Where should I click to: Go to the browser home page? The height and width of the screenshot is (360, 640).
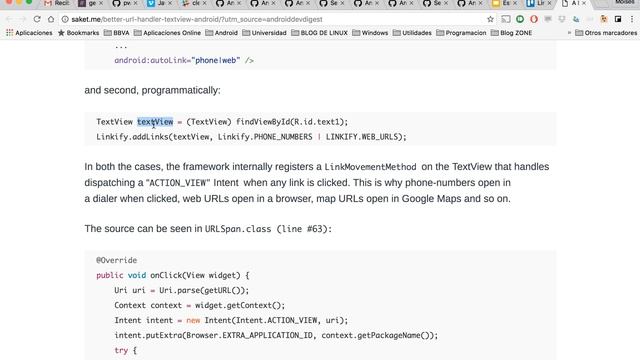51,19
